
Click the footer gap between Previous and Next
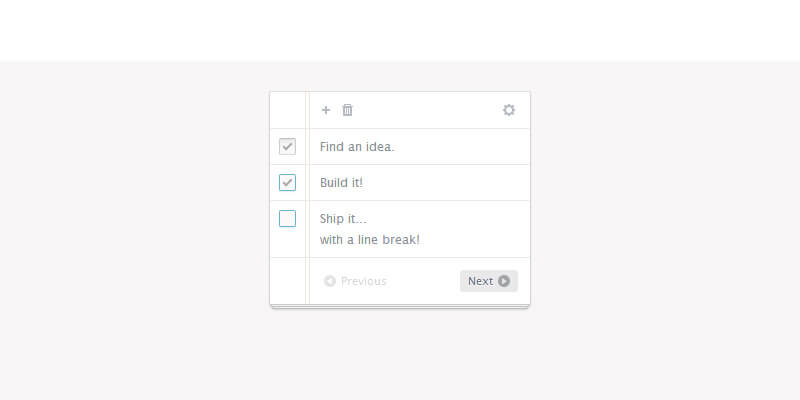(423, 281)
